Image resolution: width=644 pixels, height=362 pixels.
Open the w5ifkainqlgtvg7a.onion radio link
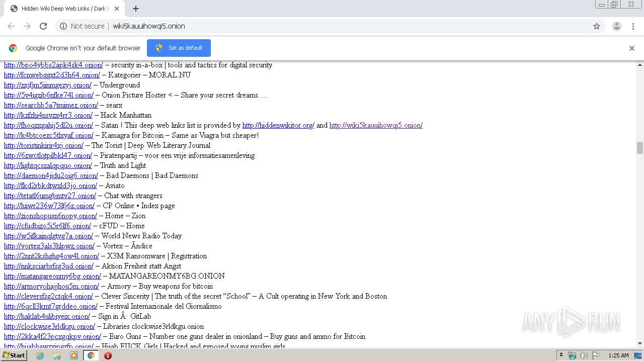[x=48, y=236]
